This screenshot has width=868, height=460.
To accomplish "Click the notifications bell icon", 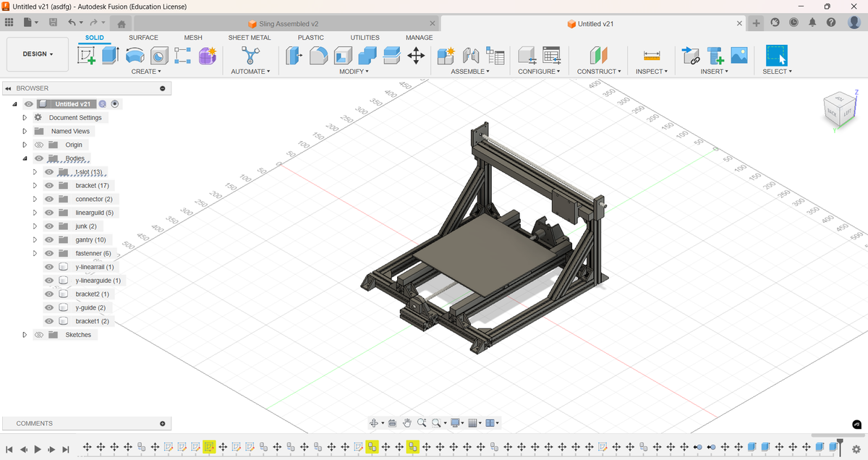I will tap(812, 23).
